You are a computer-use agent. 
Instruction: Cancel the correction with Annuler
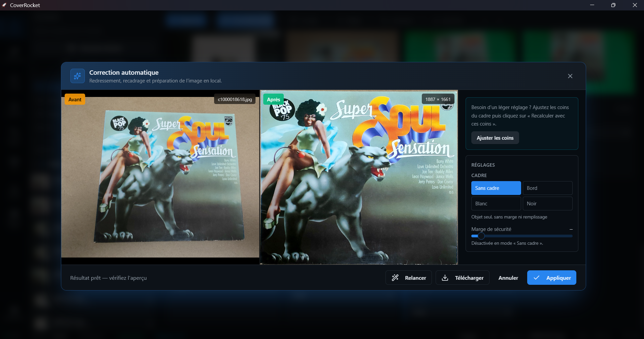pos(508,278)
